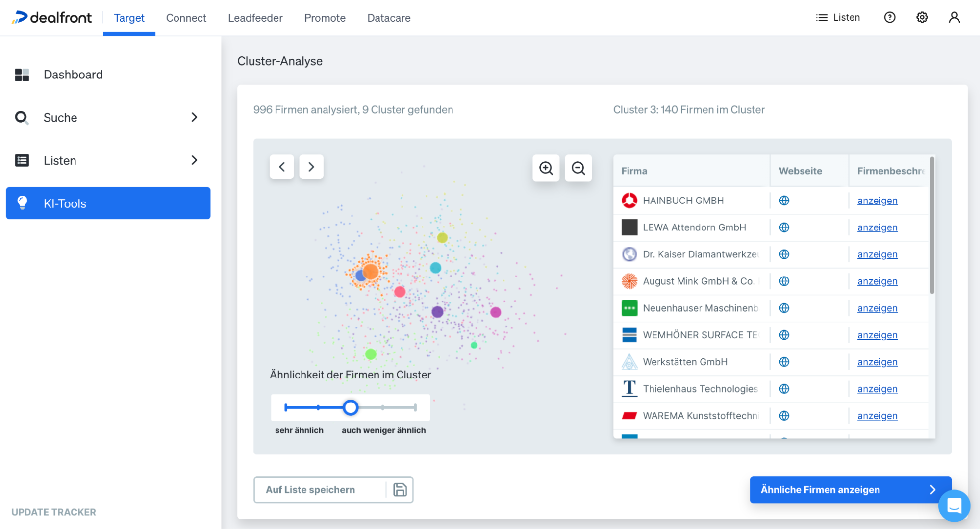Image resolution: width=980 pixels, height=529 pixels.
Task: Click the save disk icon next to Auf Liste speichern
Action: tap(401, 489)
